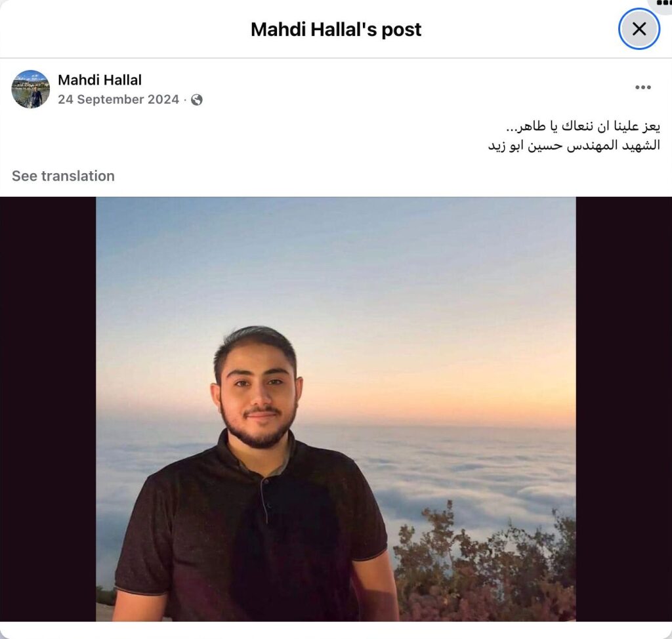This screenshot has height=639, width=672.
Task: Click the dark bar right of photo
Action: click(x=623, y=409)
